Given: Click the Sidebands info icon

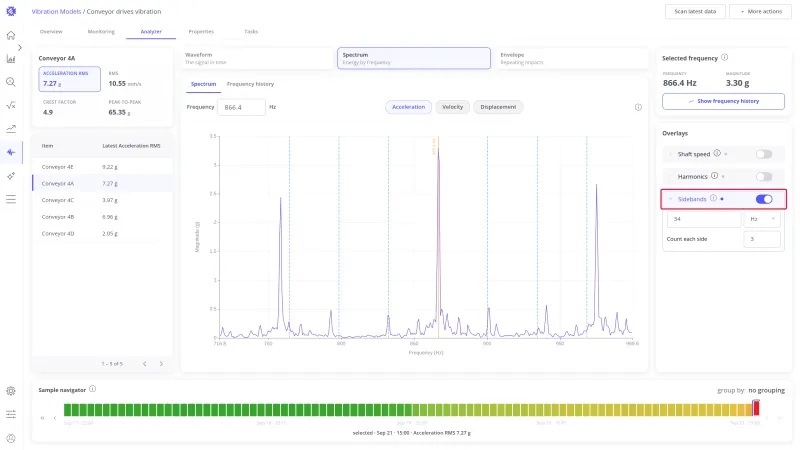Looking at the screenshot, I should [x=713, y=198].
